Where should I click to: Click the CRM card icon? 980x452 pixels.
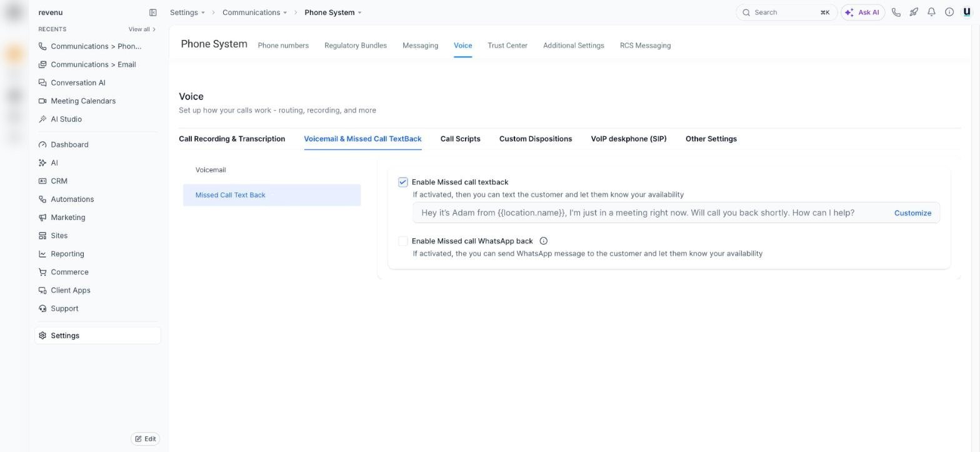tap(42, 181)
